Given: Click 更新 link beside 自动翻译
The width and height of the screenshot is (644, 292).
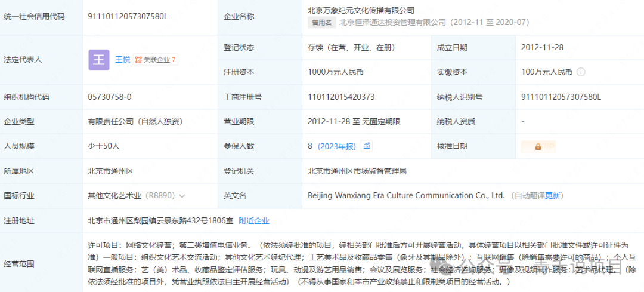Looking at the screenshot, I should (x=552, y=196).
